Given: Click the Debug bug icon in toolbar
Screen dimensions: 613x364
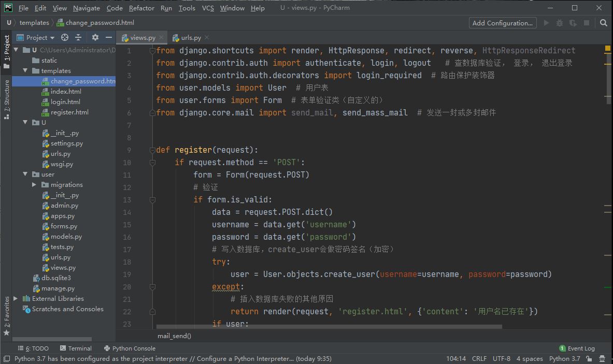Looking at the screenshot, I should pos(560,23).
